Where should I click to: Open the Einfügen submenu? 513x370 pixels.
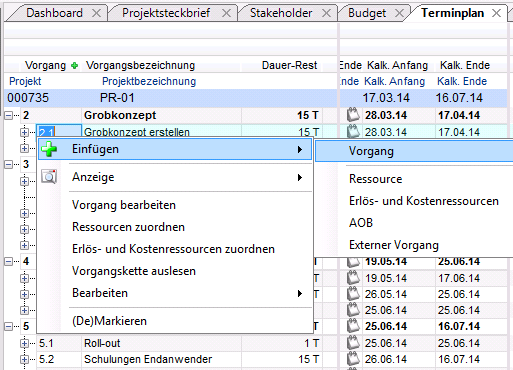[175, 149]
